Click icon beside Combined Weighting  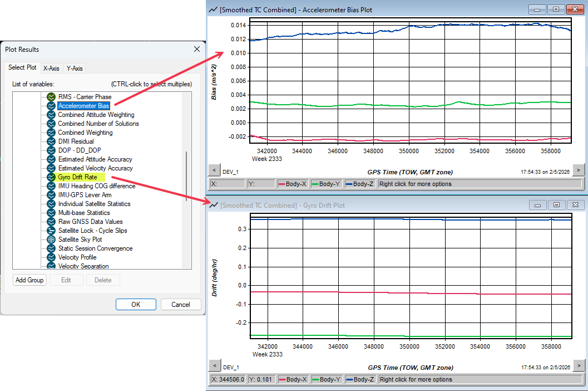pyautogui.click(x=51, y=133)
